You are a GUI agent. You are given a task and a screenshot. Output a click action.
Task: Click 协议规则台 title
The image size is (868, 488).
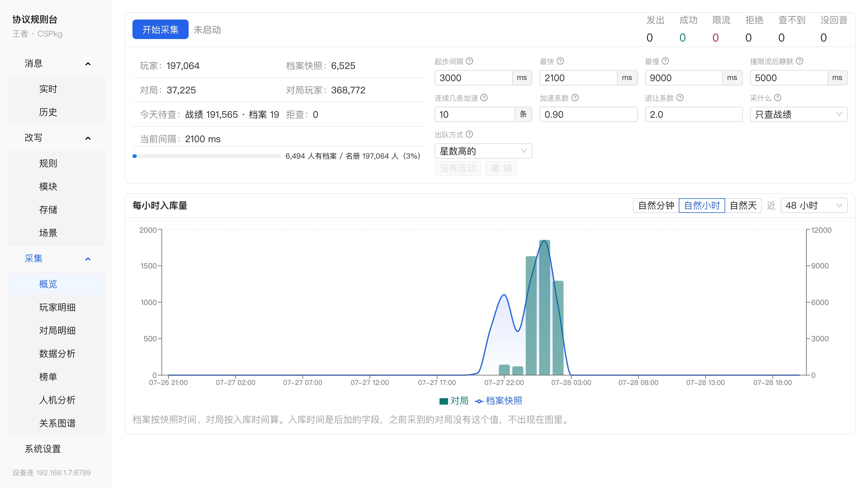point(35,20)
